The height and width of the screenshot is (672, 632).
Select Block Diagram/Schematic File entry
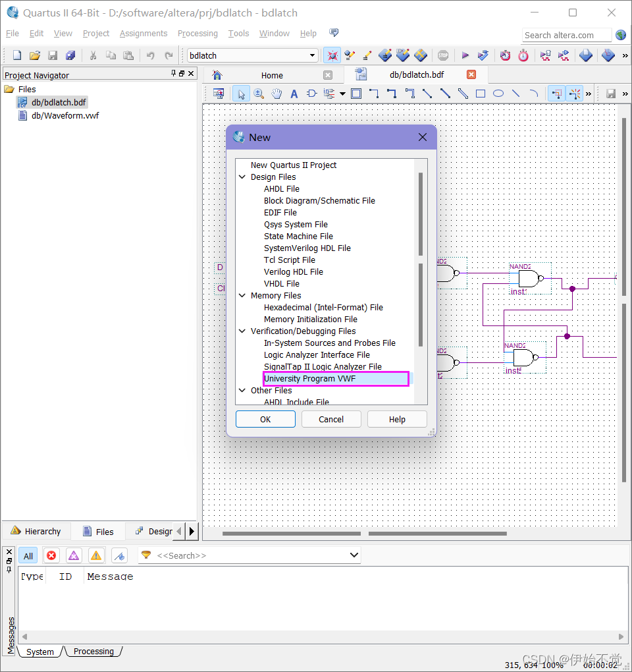tap(319, 200)
